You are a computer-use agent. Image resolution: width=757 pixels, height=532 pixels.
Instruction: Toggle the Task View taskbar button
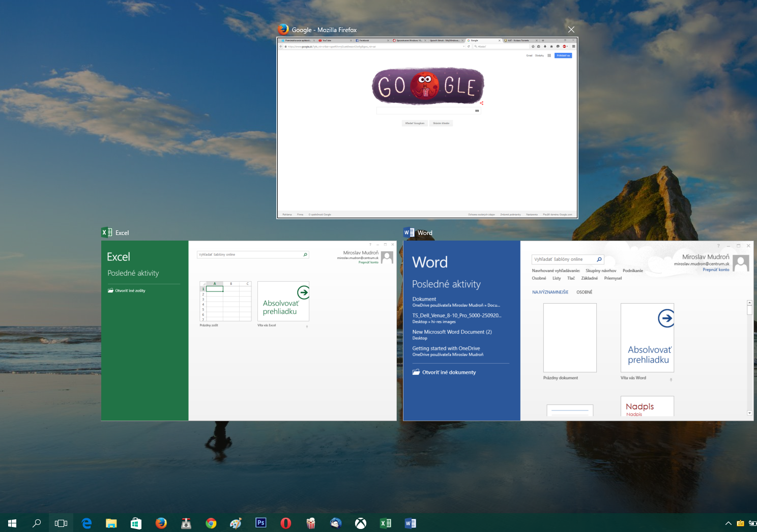tap(61, 523)
